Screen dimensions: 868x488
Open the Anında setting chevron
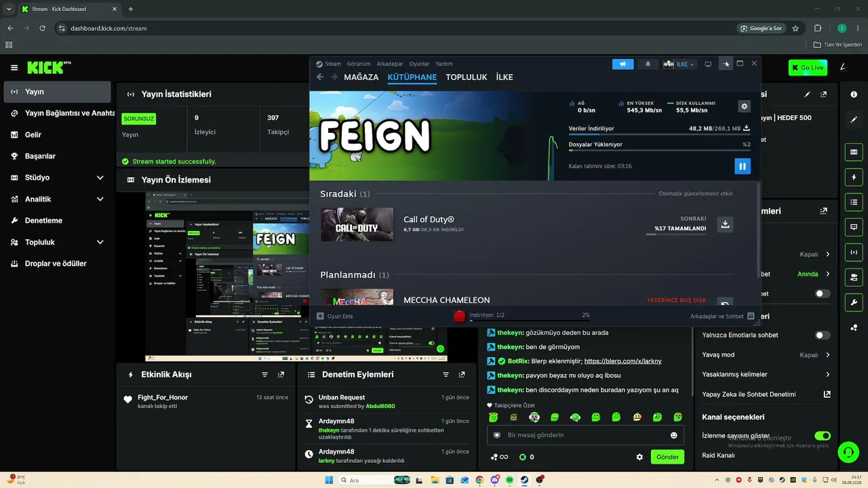[828, 274]
